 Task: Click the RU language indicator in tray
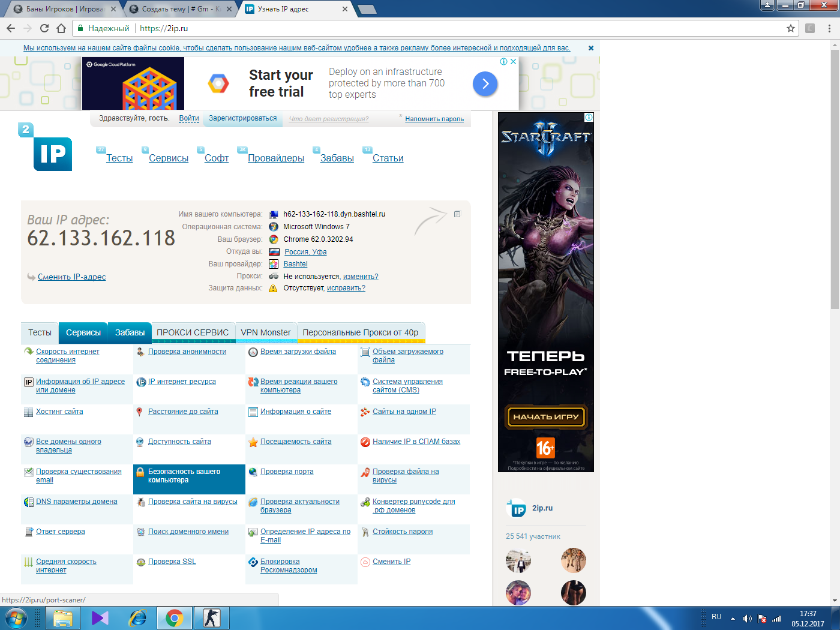(716, 617)
